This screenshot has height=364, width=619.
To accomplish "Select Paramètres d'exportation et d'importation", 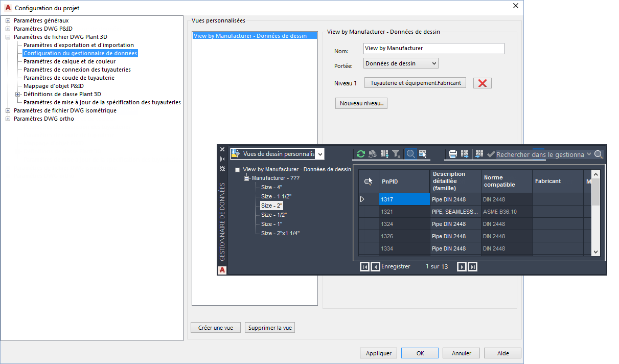I will 79,45.
